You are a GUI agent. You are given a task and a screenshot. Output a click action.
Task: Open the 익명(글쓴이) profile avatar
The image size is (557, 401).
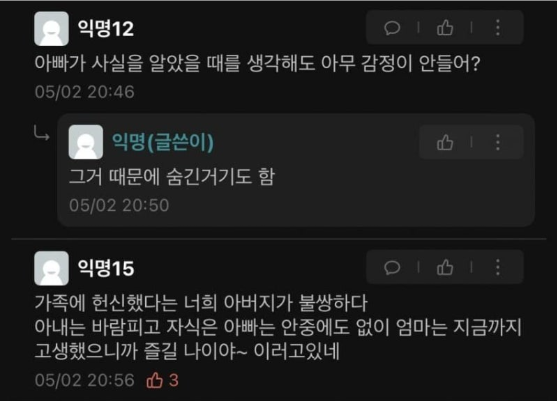(x=86, y=142)
